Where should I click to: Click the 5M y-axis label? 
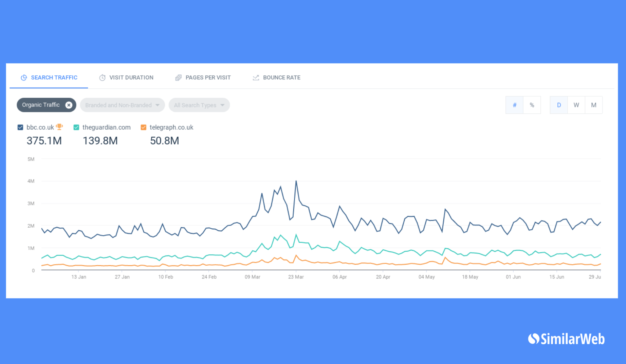(31, 159)
